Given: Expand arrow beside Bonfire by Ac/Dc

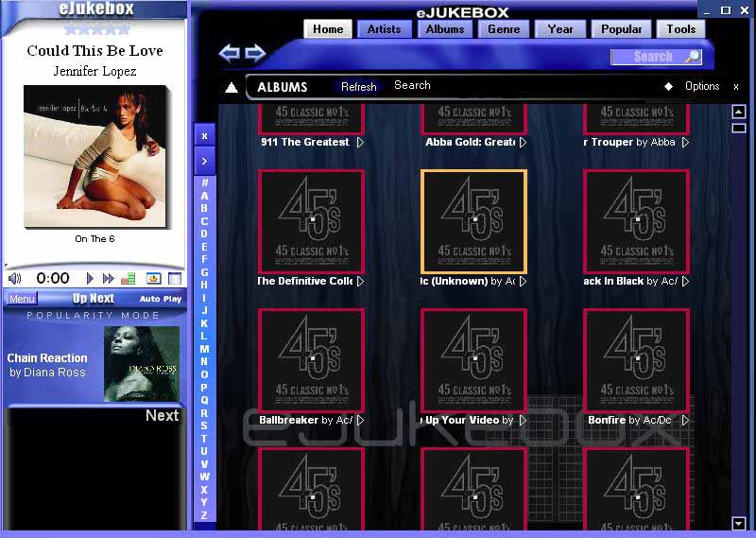Looking at the screenshot, I should click(x=686, y=420).
